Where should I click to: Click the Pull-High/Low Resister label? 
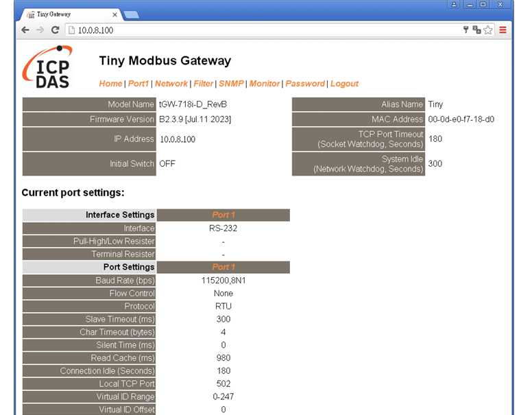(89, 241)
